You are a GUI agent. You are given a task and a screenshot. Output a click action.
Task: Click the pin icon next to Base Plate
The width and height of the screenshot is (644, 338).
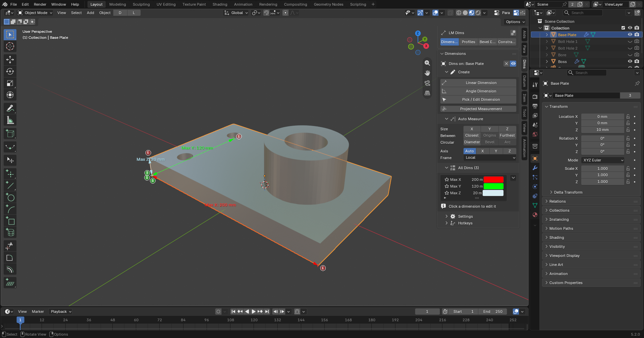(637, 83)
